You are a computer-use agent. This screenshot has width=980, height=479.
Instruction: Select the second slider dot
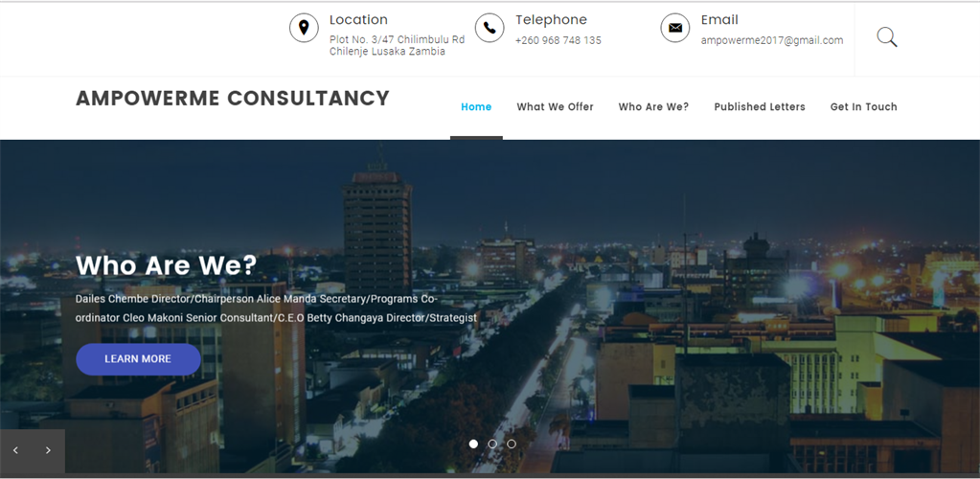coord(492,444)
